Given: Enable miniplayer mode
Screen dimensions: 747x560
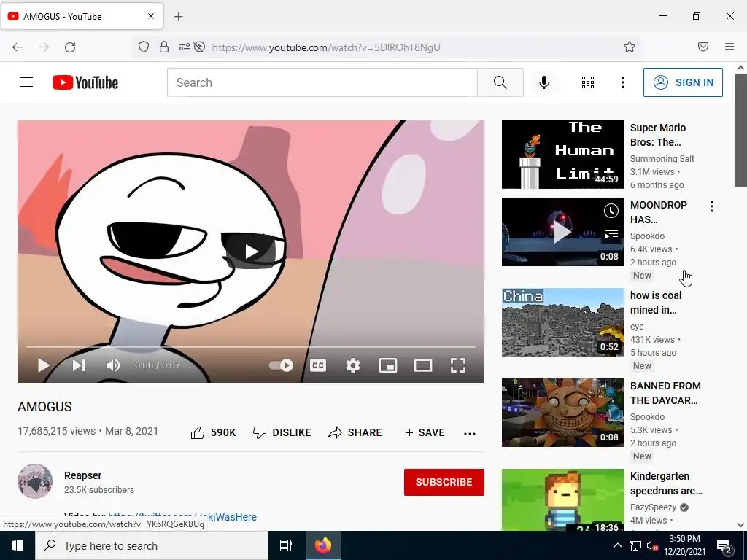Looking at the screenshot, I should point(388,365).
